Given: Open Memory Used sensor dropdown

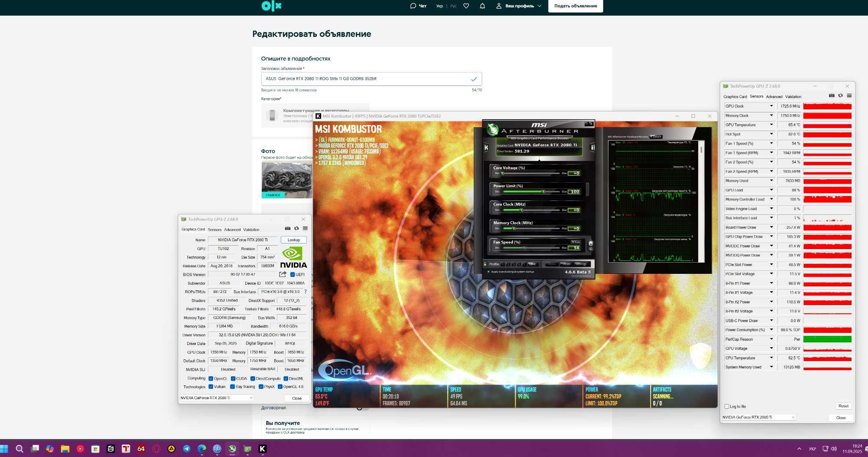Looking at the screenshot, I should [771, 181].
